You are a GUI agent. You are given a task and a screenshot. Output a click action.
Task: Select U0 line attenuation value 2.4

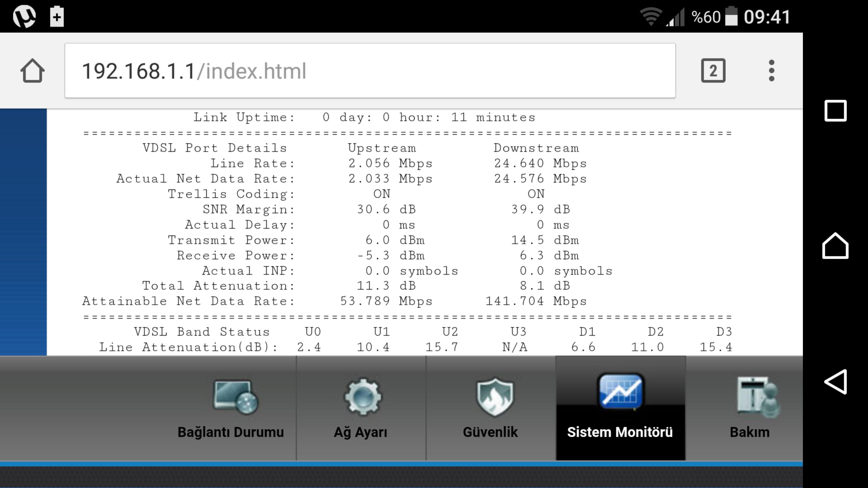point(309,347)
